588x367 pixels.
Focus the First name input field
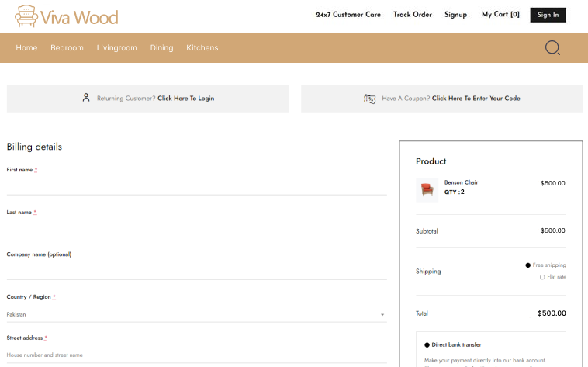pyautogui.click(x=196, y=185)
